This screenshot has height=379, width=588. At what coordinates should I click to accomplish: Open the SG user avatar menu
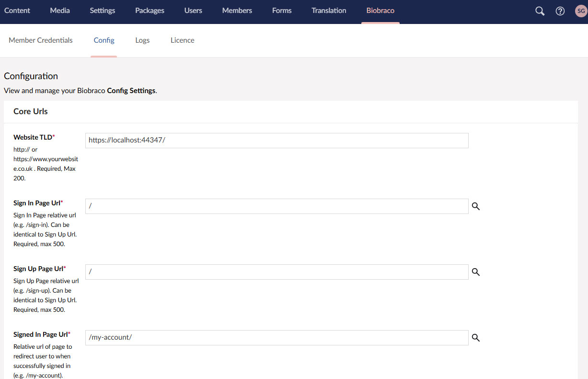coord(581,11)
